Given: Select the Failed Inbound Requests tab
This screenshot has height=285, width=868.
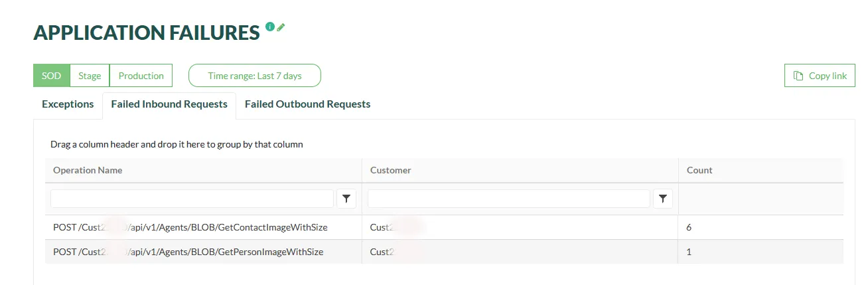Looking at the screenshot, I should 169,104.
